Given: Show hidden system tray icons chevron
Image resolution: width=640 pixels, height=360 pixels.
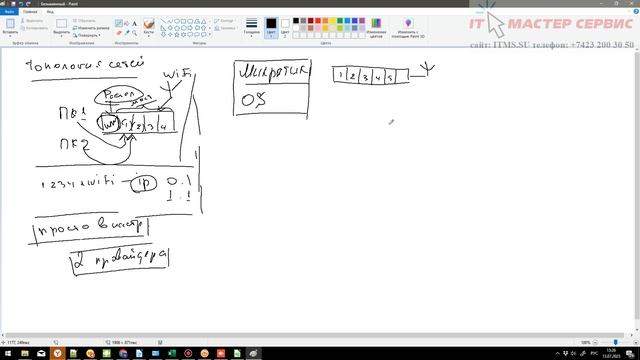Looking at the screenshot, I should (557, 353).
